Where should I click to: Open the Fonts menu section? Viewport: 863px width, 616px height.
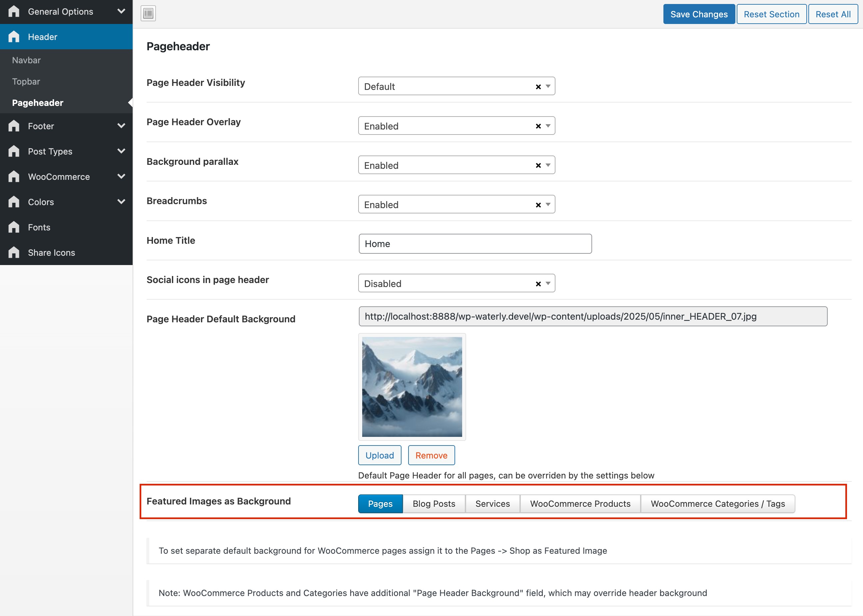(66, 227)
